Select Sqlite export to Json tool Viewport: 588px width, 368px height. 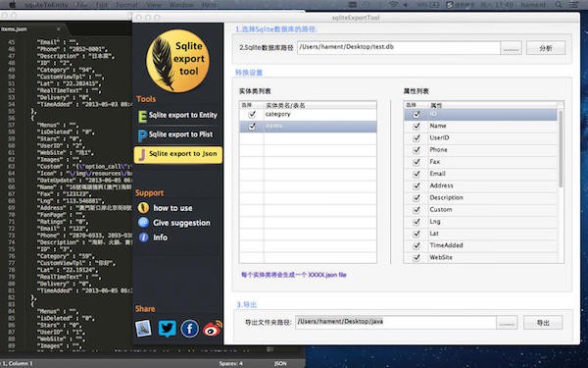coord(177,154)
